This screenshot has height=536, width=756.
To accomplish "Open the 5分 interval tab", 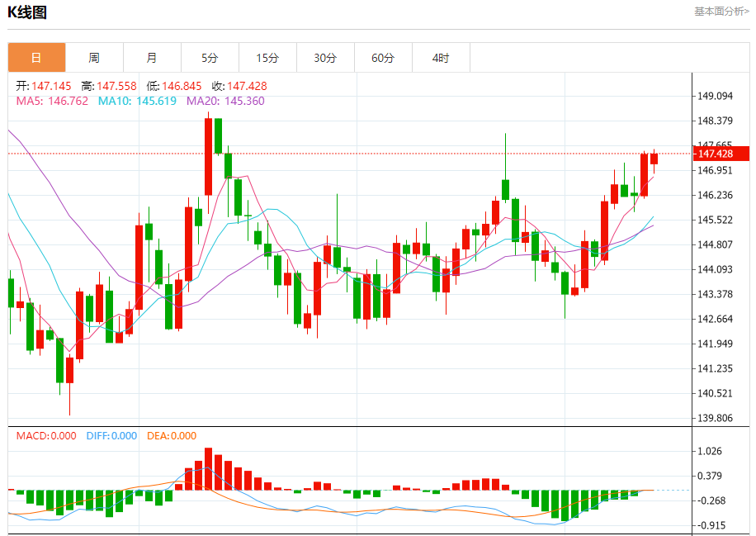I will 210,58.
